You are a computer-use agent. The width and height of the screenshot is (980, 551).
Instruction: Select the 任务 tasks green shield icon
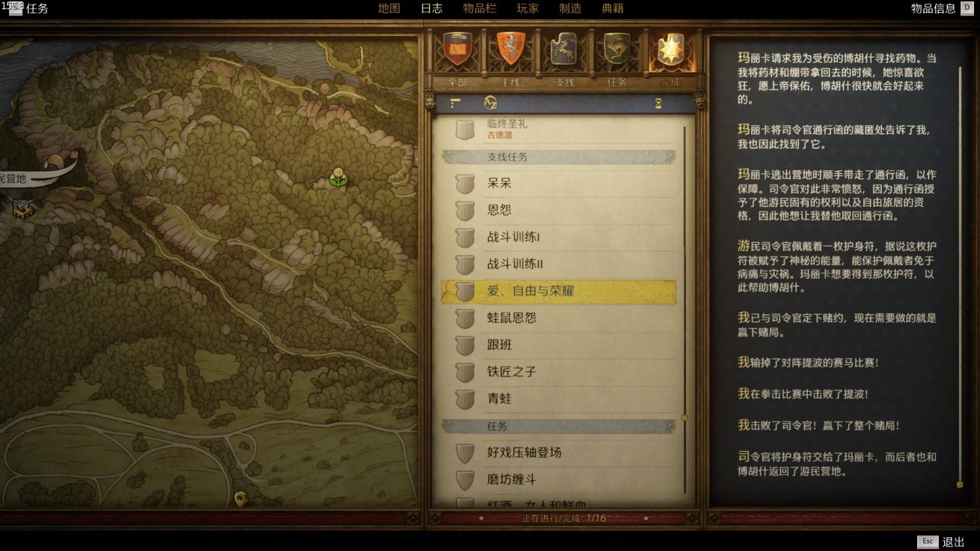[617, 48]
